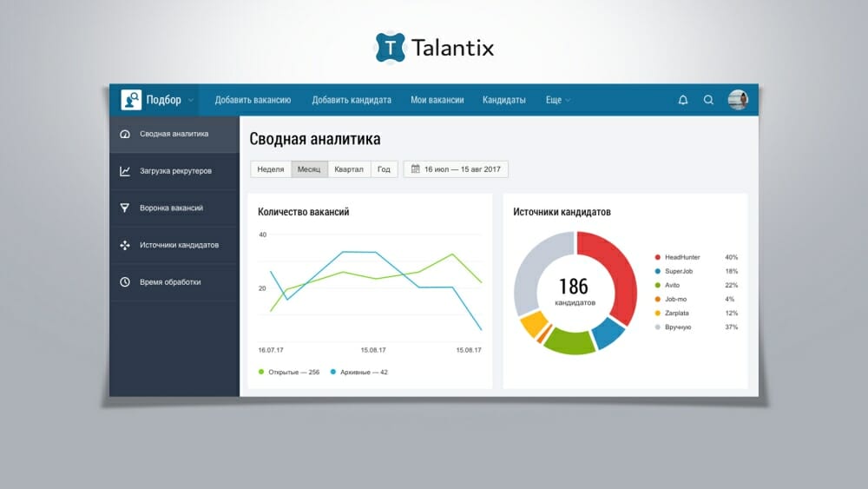Open Сводная аналитика sidebar section
Screen dimensions: 868x489
point(174,134)
